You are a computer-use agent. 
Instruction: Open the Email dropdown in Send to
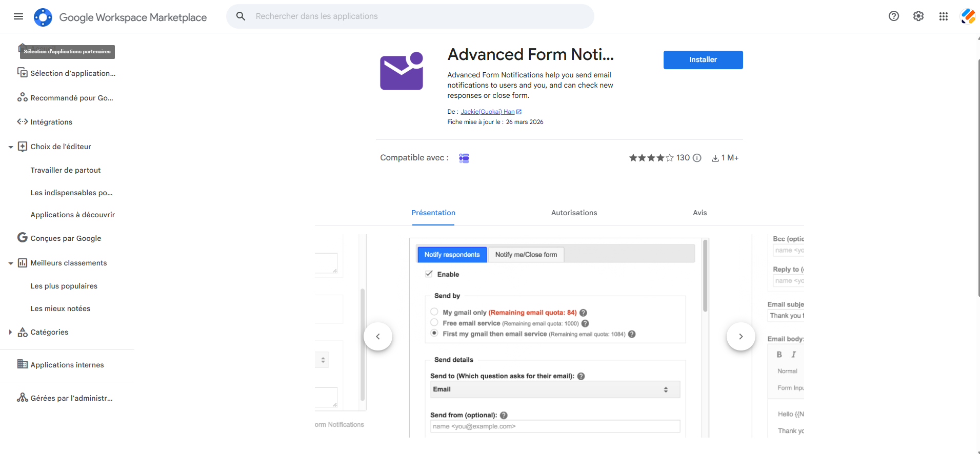pos(555,389)
